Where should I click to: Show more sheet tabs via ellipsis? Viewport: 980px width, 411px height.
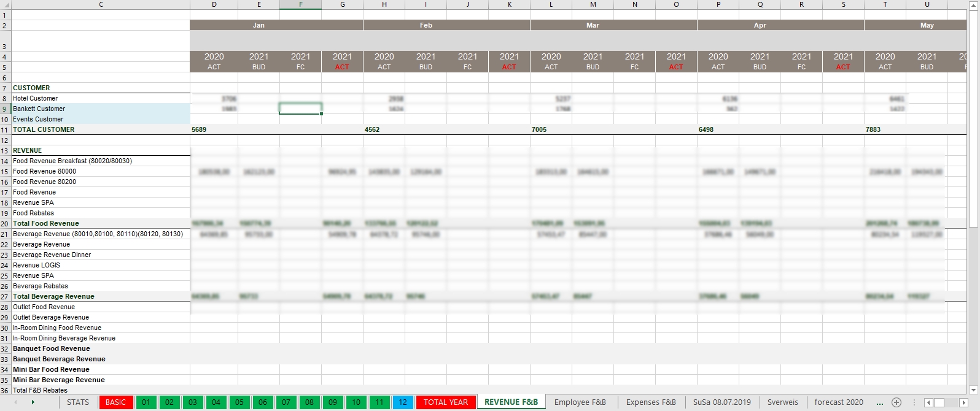pos(879,402)
